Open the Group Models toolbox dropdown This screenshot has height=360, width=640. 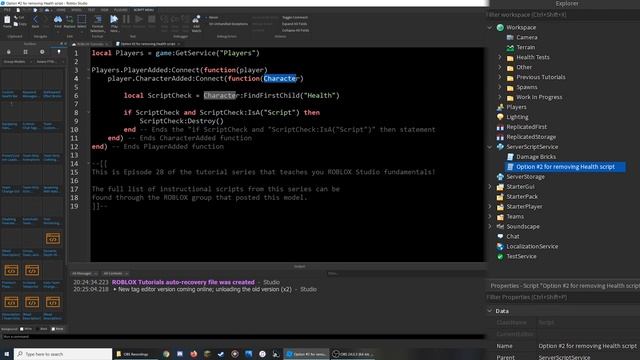[x=17, y=62]
